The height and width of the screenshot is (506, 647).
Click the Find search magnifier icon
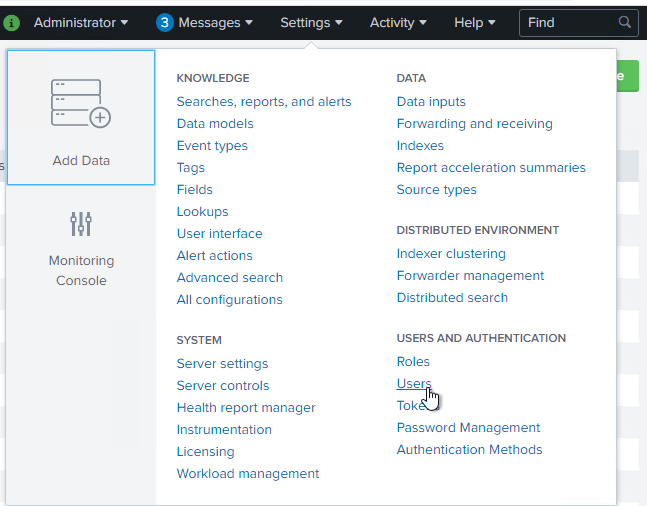pos(625,22)
